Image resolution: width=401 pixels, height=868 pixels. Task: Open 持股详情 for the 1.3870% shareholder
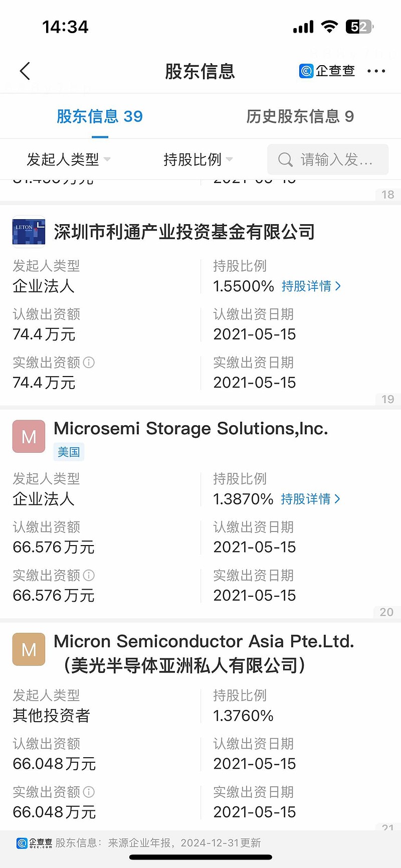[310, 499]
